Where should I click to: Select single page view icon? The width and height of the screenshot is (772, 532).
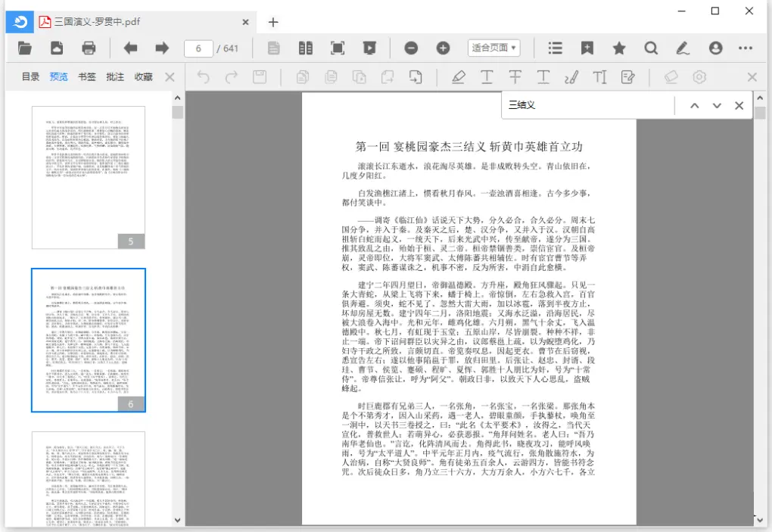click(x=274, y=48)
